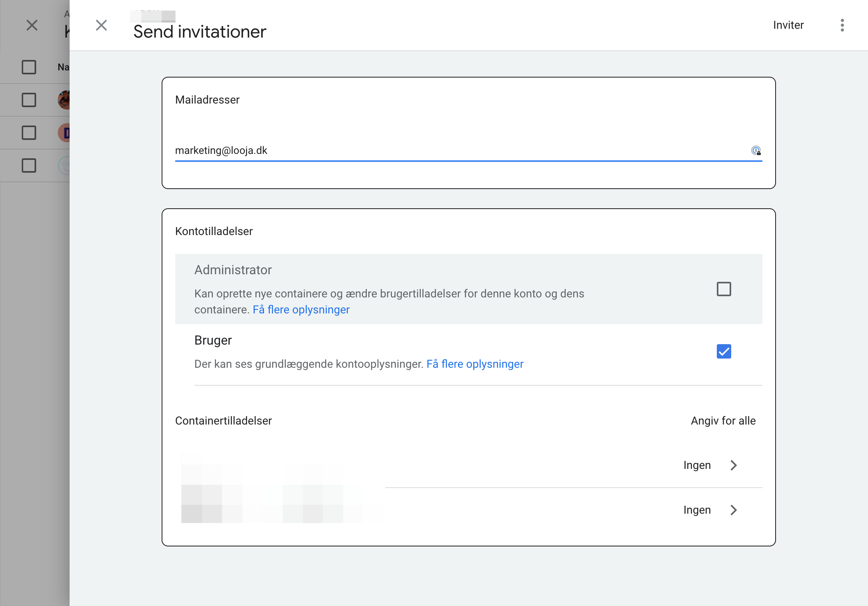
Task: Open Angiv for alle container permissions
Action: (x=723, y=421)
